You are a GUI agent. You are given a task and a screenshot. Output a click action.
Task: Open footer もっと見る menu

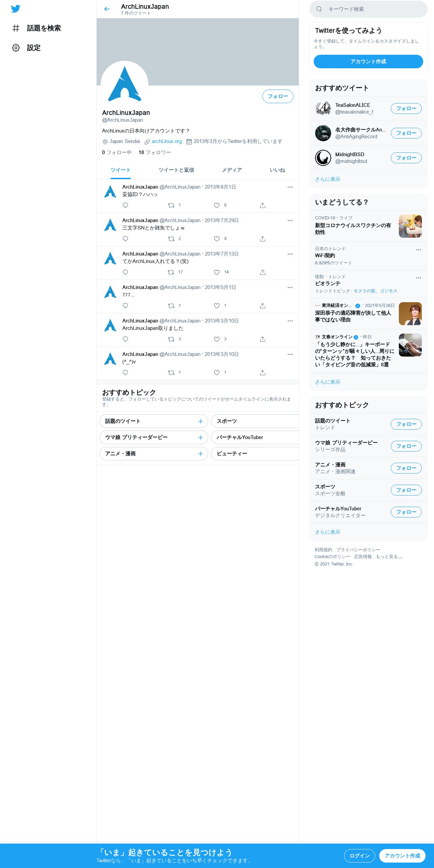point(389,557)
